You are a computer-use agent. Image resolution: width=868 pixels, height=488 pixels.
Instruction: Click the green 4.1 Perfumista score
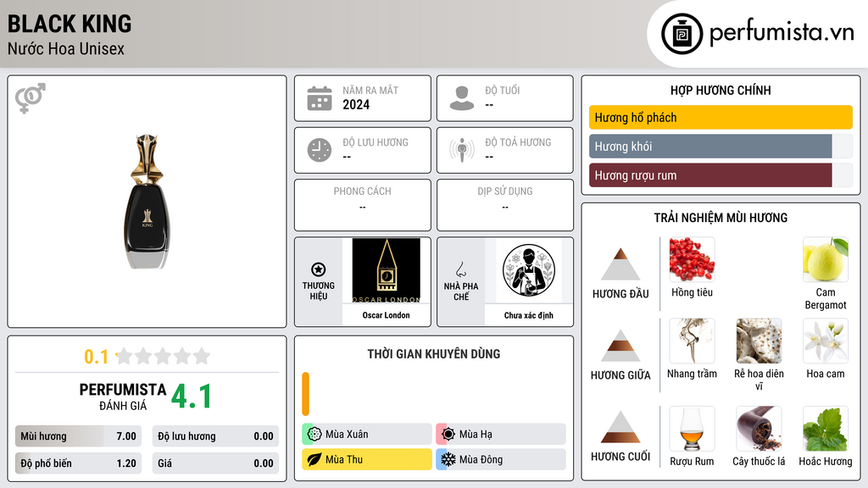pyautogui.click(x=192, y=396)
